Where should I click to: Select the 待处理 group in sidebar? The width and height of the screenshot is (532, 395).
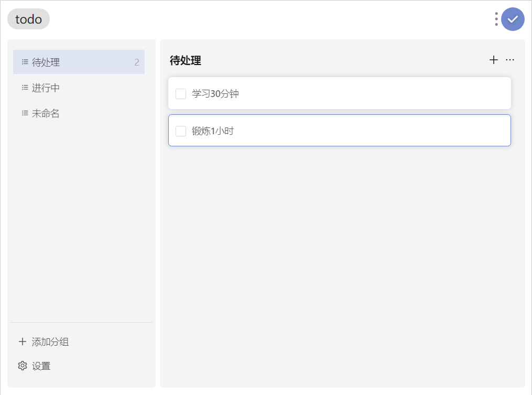[x=79, y=62]
